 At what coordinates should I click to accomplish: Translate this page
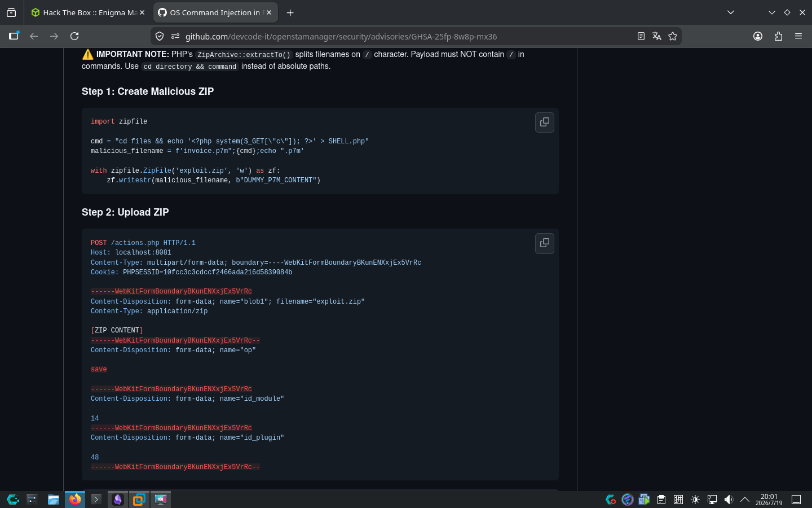point(657,36)
